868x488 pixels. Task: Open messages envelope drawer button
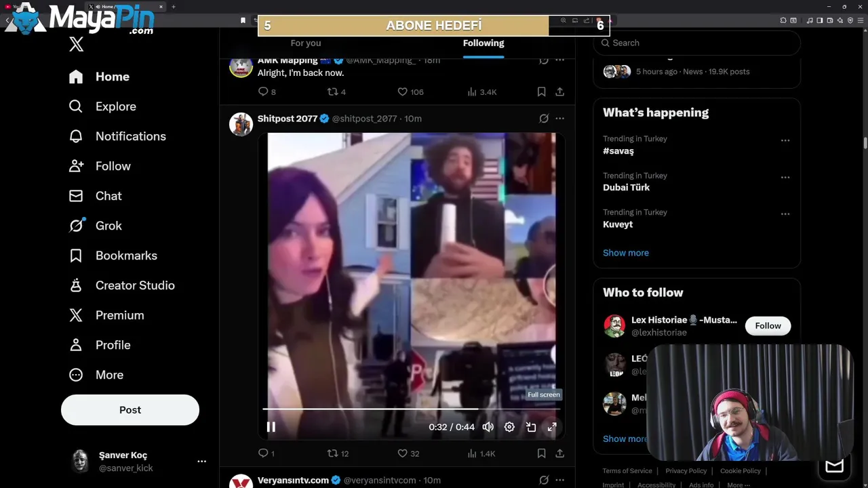point(834,466)
